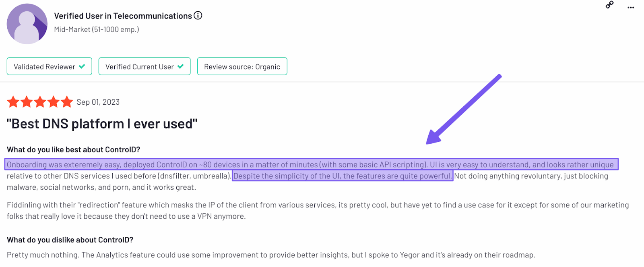Open the three-dot more options menu
The height and width of the screenshot is (267, 644).
[x=631, y=8]
